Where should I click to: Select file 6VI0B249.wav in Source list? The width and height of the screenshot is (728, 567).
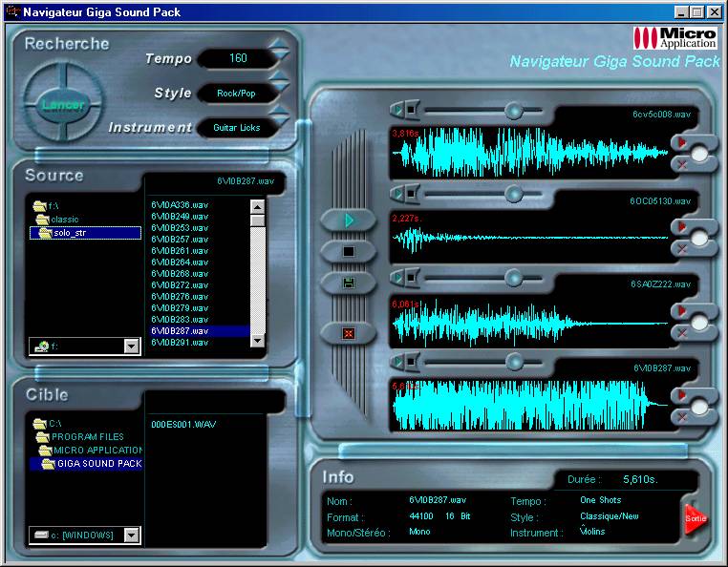click(180, 217)
